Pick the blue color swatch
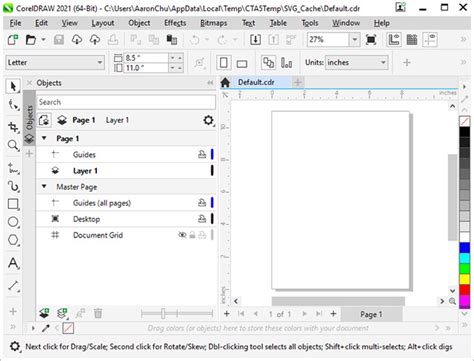This screenshot has height=361, width=474. pyautogui.click(x=465, y=248)
